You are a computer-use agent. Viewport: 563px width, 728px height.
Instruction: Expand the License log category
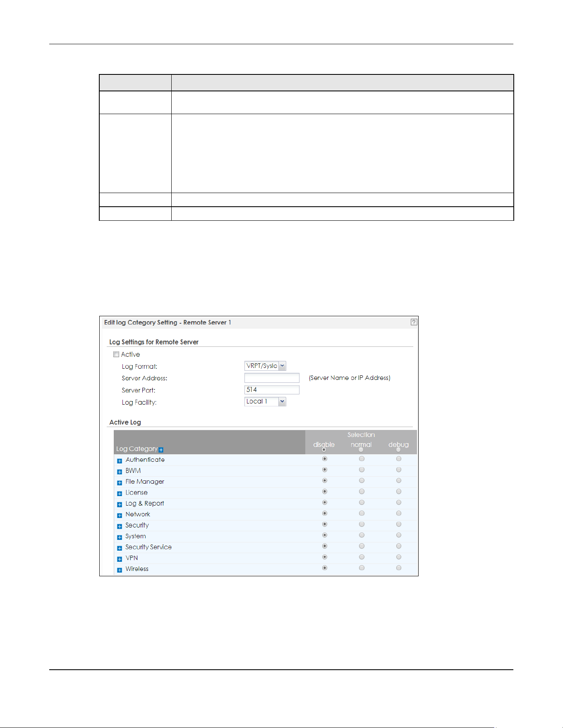coord(120,494)
